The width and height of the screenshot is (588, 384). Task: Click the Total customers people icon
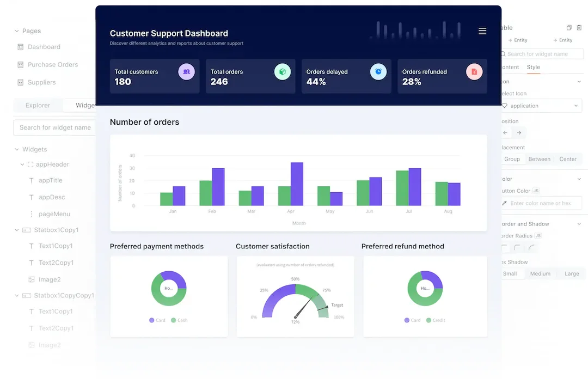[x=186, y=71]
